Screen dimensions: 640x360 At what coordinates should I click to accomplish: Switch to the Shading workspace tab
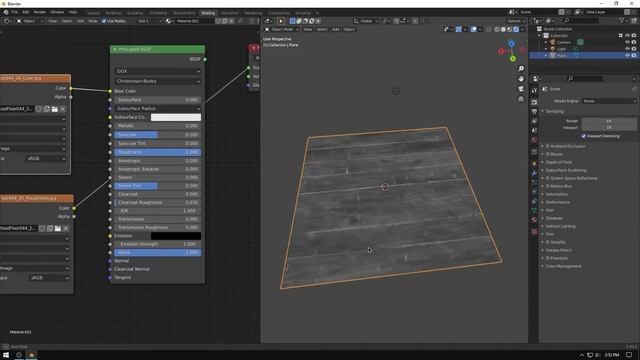click(x=208, y=13)
